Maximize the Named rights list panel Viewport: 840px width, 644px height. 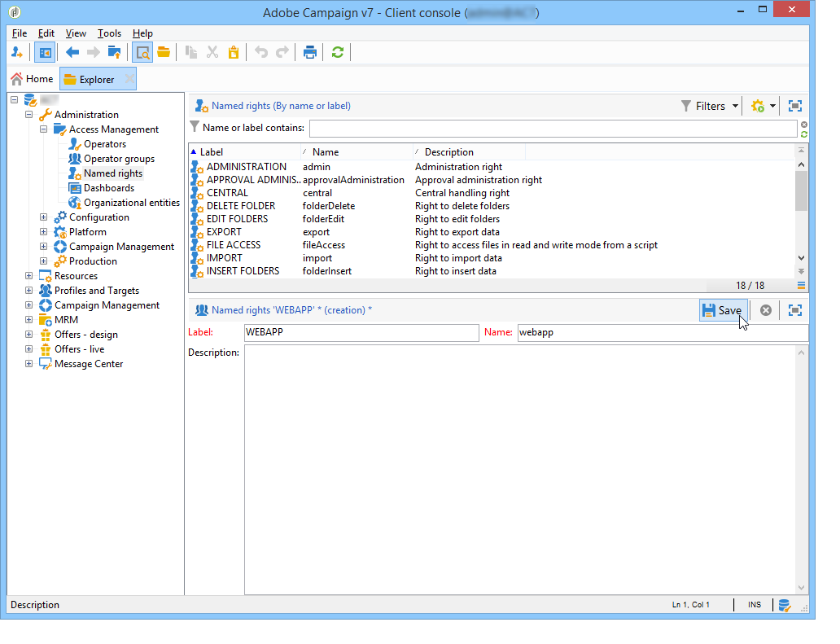click(x=795, y=106)
